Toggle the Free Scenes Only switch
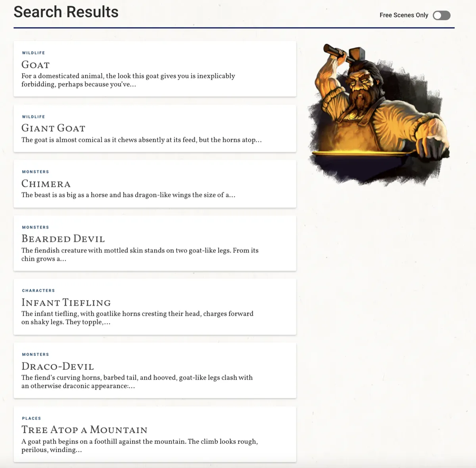 click(441, 15)
